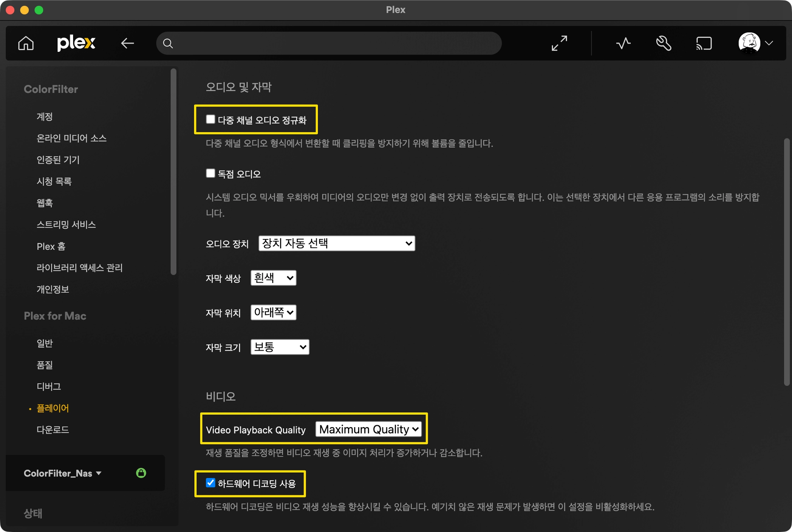Select 품질 in the sidebar
Viewport: 792px width, 532px height.
[44, 365]
